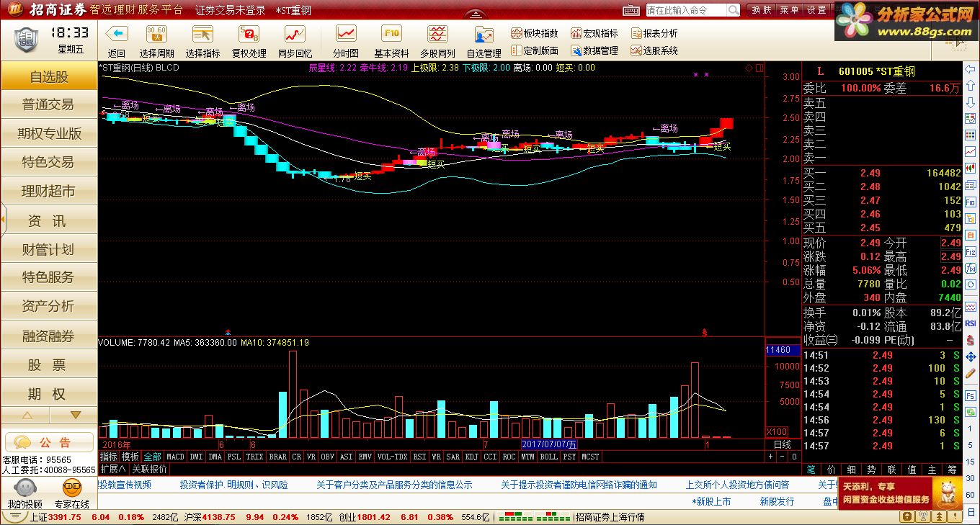Viewport: 980px width, 525px height.
Task: Click the 复权处理 toolbar icon
Action: coord(249,34)
